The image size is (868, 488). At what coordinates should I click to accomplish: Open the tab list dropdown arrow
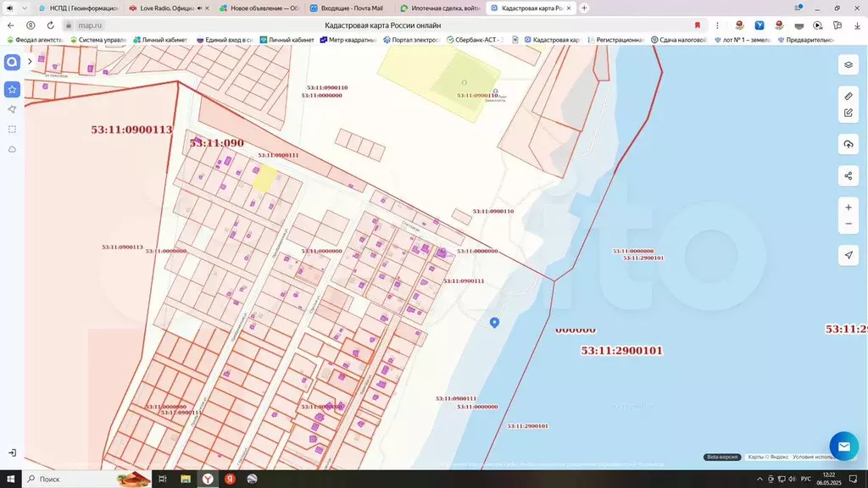(x=24, y=8)
